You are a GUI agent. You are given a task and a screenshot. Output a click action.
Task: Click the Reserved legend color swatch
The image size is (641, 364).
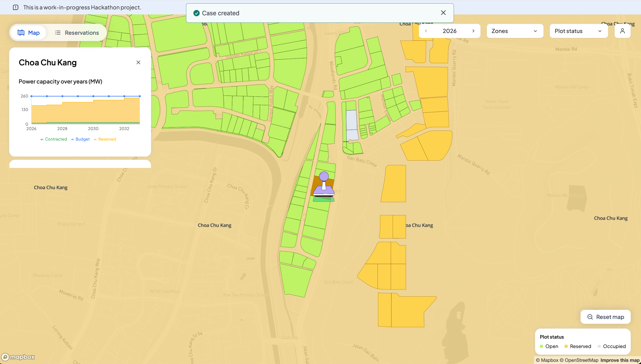point(566,346)
